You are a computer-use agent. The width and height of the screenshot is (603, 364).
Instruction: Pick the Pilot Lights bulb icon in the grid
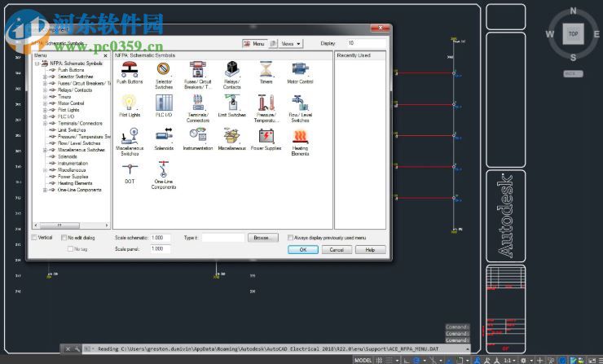tap(130, 103)
